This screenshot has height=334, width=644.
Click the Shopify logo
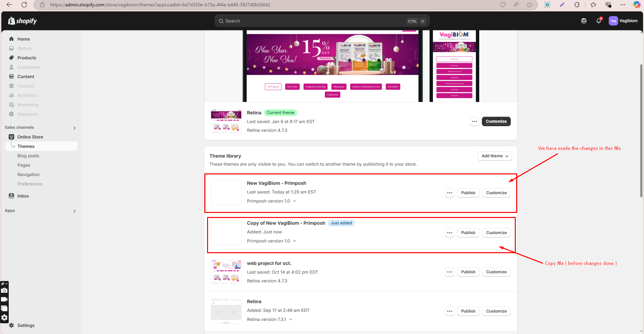point(22,21)
